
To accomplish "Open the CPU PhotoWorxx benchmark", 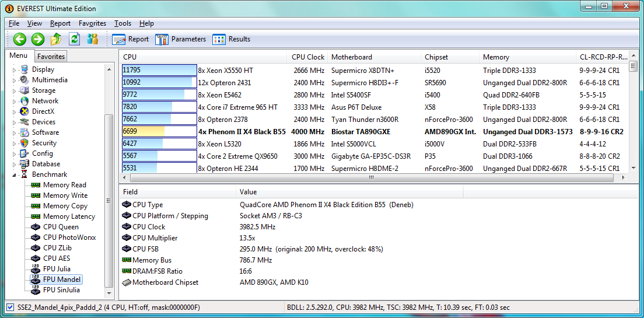I will [x=69, y=237].
